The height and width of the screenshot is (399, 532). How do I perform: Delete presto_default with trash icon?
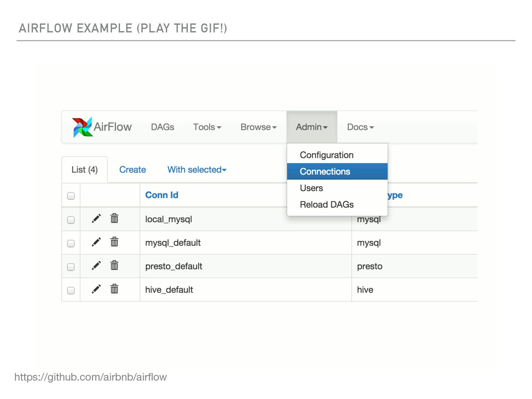coord(114,265)
